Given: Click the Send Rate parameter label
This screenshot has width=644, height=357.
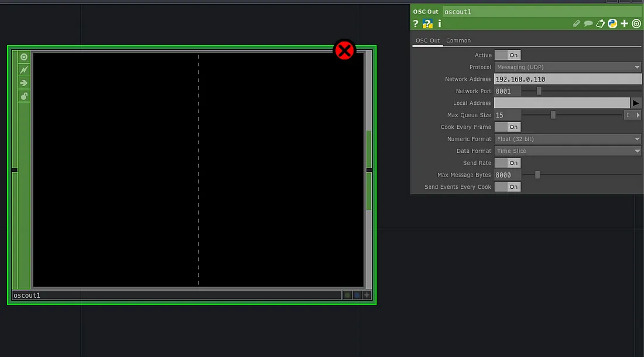Looking at the screenshot, I should click(x=477, y=163).
